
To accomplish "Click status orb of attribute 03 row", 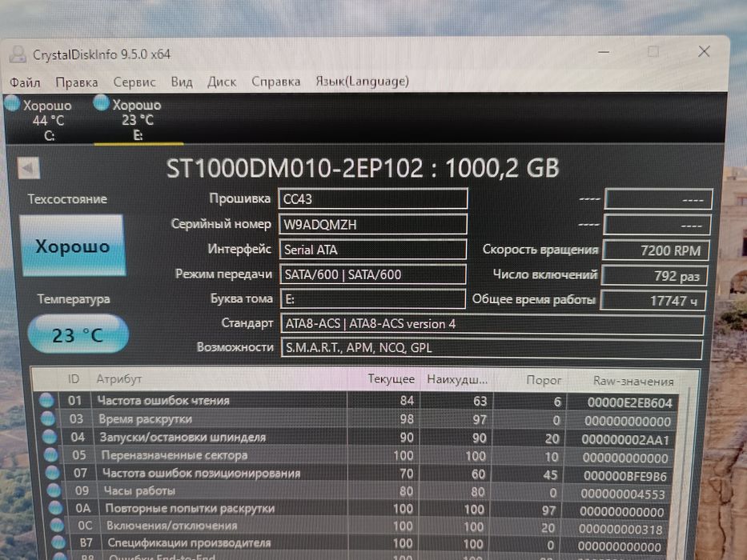I will coord(48,418).
